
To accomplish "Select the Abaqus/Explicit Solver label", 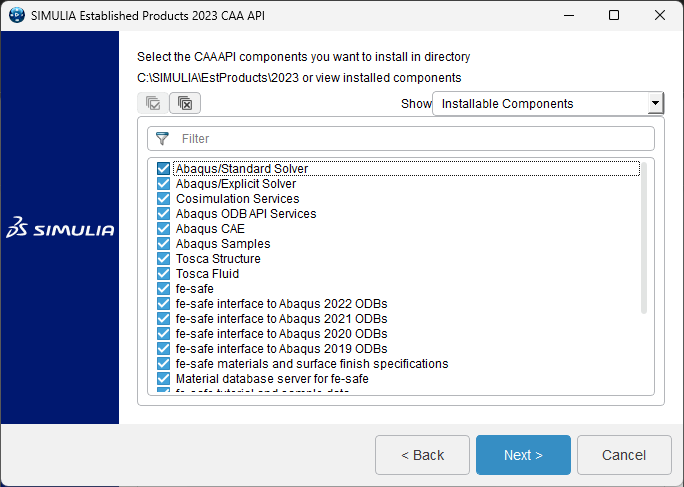I will coord(236,184).
